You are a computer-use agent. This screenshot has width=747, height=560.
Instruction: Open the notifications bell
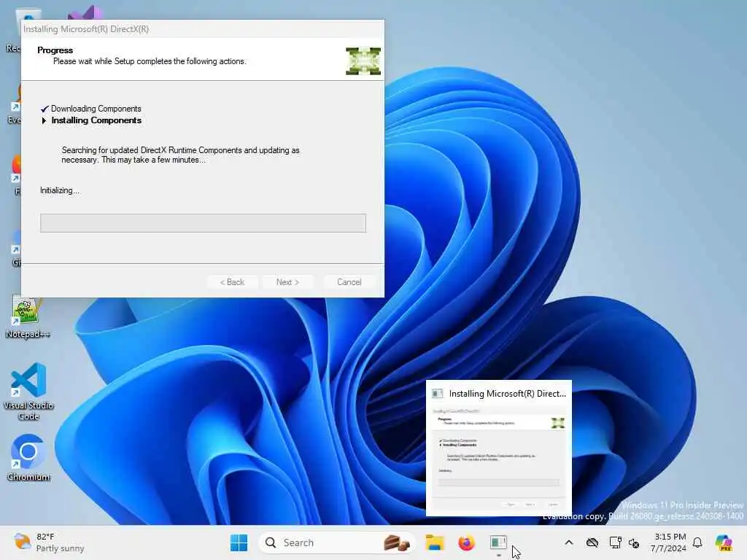[697, 542]
